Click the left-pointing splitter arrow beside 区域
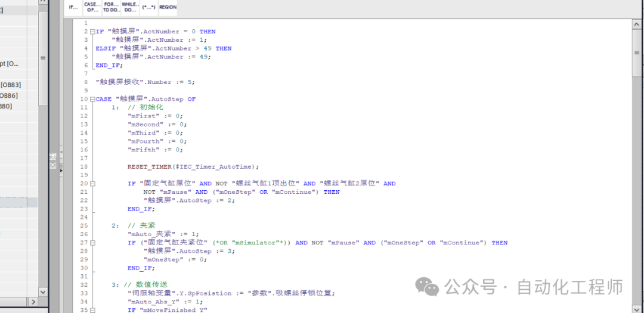 (x=61, y=151)
